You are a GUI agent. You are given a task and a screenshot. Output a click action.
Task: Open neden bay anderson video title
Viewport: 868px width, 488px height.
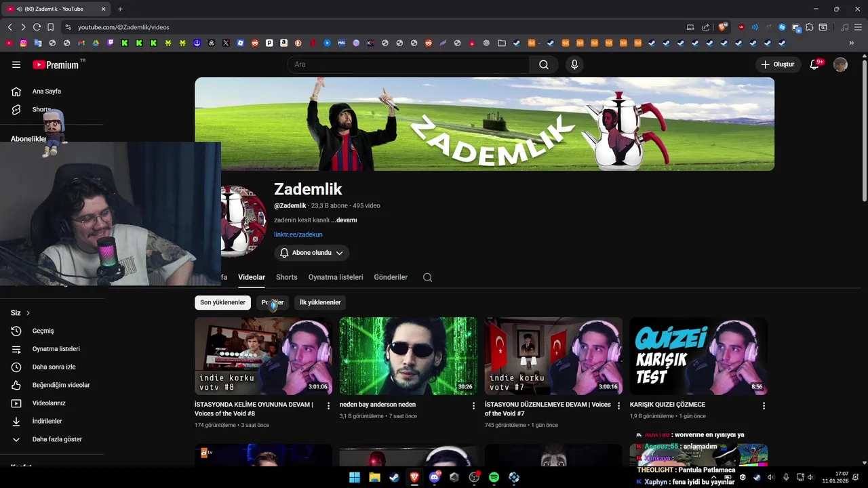pyautogui.click(x=378, y=405)
